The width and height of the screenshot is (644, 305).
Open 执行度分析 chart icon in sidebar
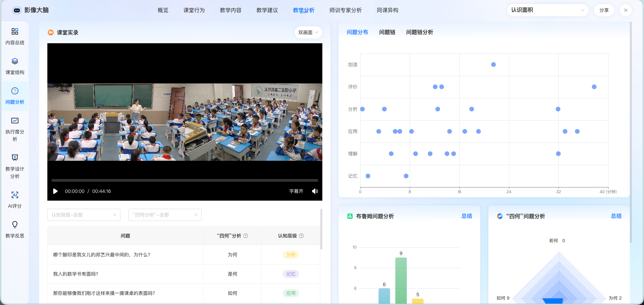[x=15, y=121]
